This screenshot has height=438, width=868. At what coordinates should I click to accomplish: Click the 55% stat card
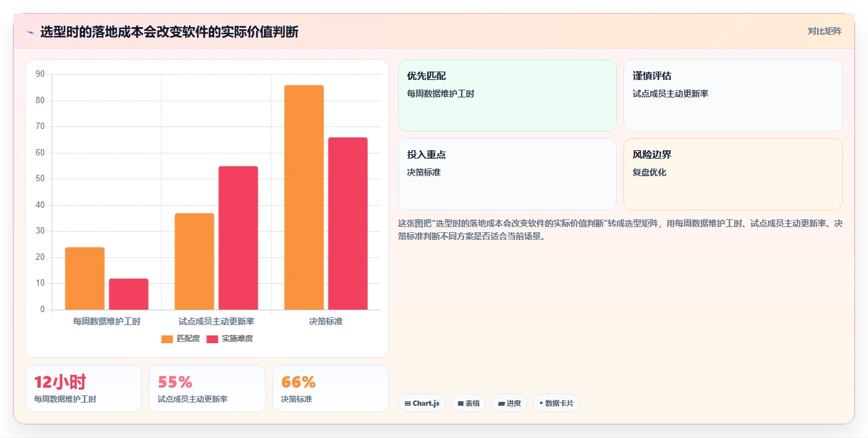(207, 388)
